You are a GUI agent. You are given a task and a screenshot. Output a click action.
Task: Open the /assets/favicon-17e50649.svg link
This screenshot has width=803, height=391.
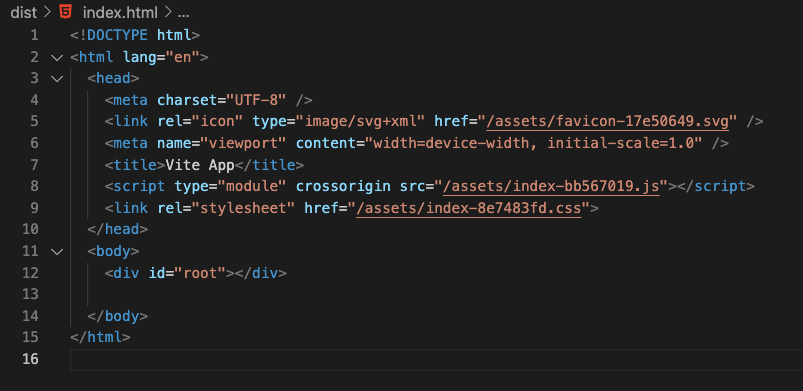coord(607,121)
